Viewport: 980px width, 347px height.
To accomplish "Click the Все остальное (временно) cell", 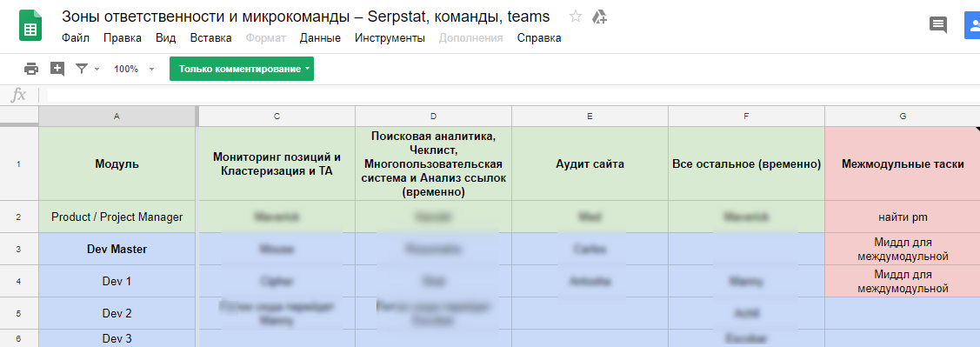I will (x=746, y=163).
